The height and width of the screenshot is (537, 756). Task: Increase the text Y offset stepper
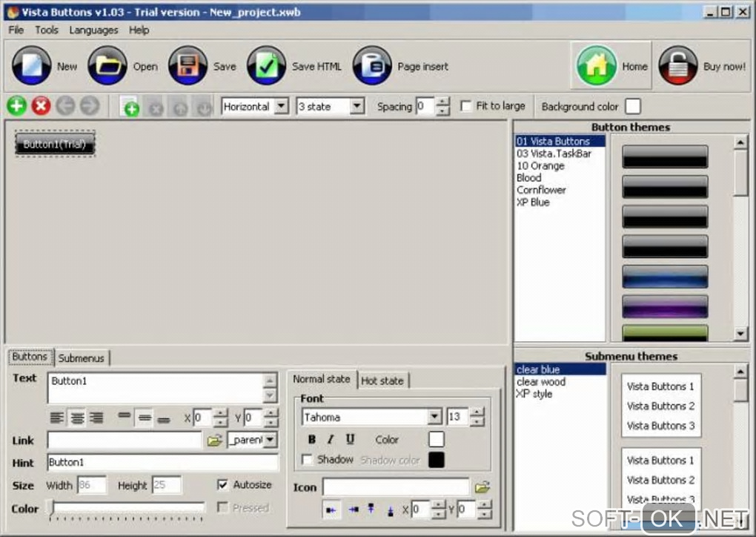[271, 413]
